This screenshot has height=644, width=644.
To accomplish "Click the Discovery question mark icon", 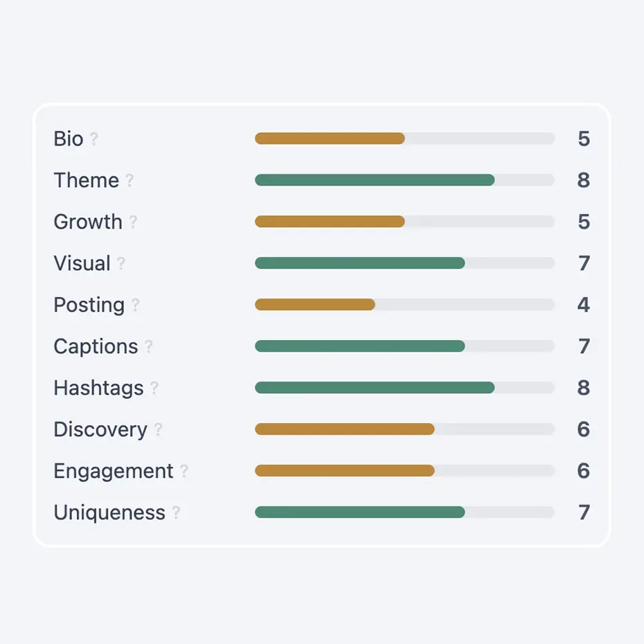I will [157, 431].
